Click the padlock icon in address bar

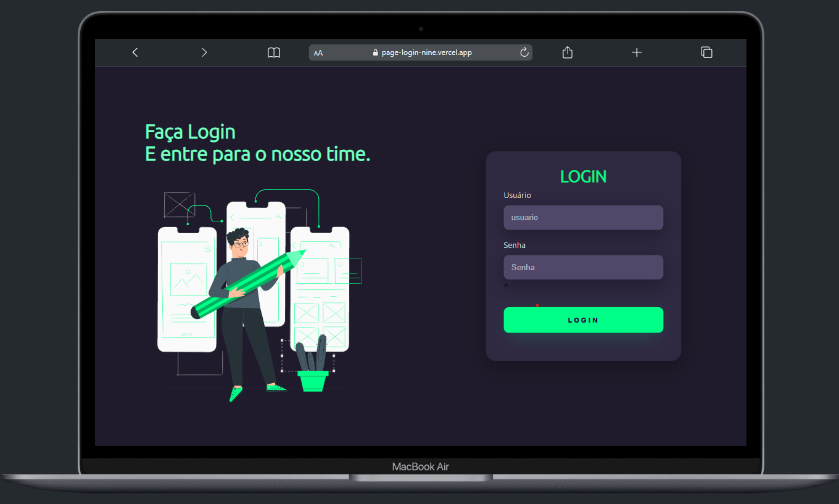tap(375, 52)
